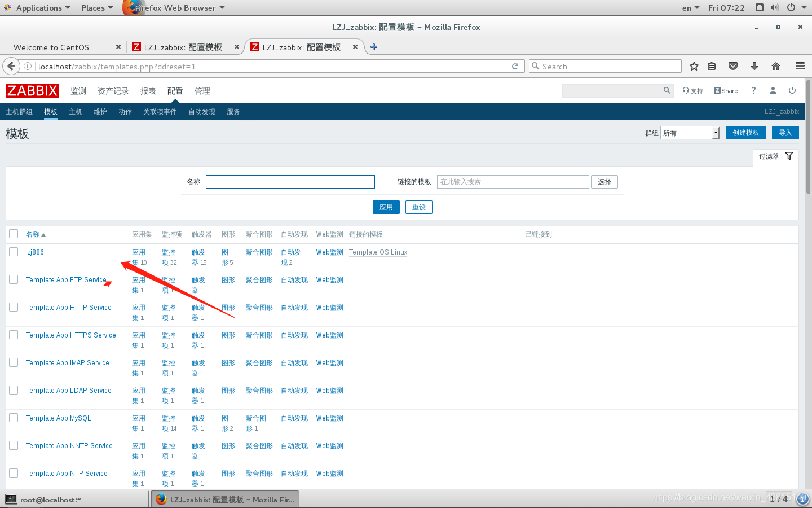The width and height of the screenshot is (812, 508).
Task: Open the Zabbix support (支持) link
Action: point(693,91)
